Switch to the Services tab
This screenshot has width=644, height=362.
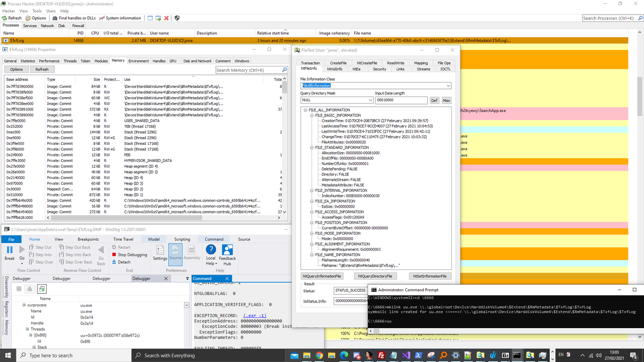click(x=30, y=25)
